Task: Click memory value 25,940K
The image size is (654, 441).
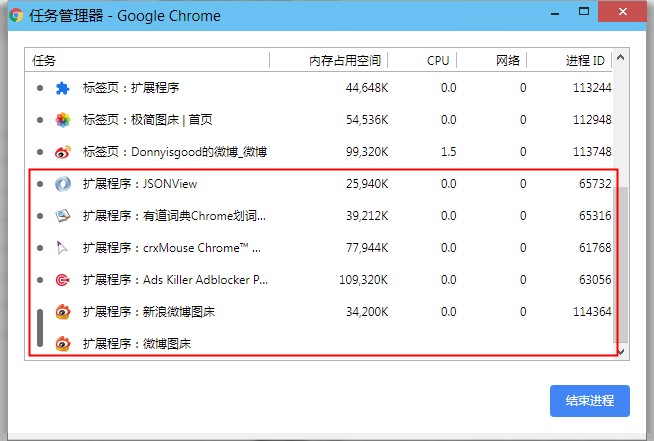Action: (x=367, y=184)
